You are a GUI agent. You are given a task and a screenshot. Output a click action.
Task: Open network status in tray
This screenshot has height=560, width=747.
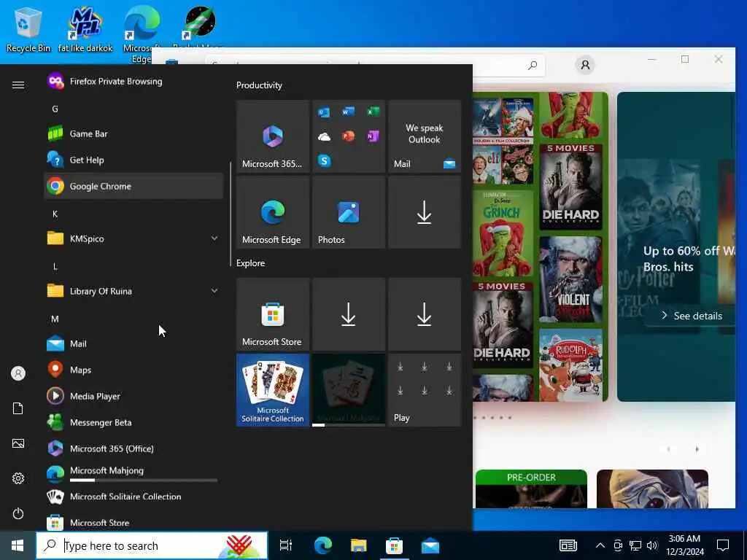(635, 545)
